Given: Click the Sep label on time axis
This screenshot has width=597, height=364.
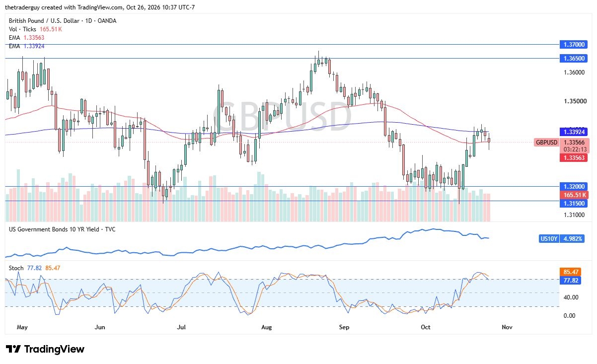Looking at the screenshot, I should tap(344, 327).
